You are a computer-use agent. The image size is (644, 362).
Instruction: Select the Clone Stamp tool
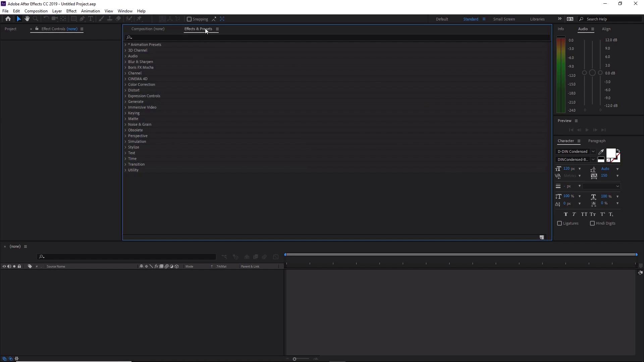(110, 19)
